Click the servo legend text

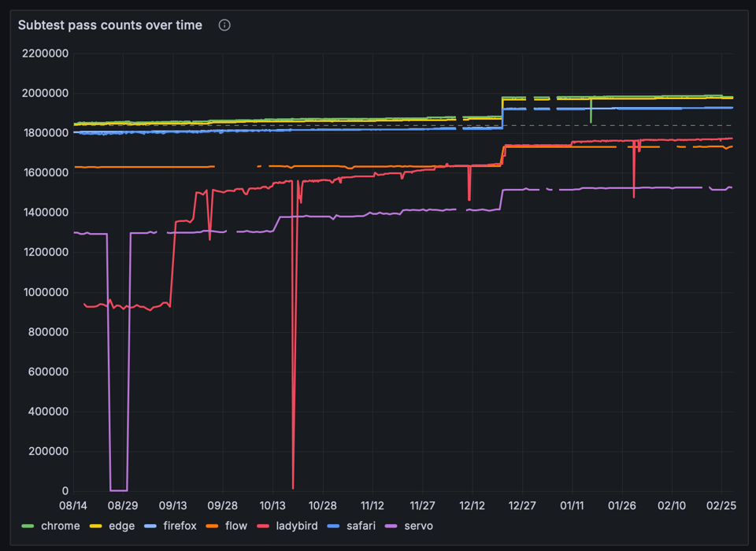[x=418, y=526]
